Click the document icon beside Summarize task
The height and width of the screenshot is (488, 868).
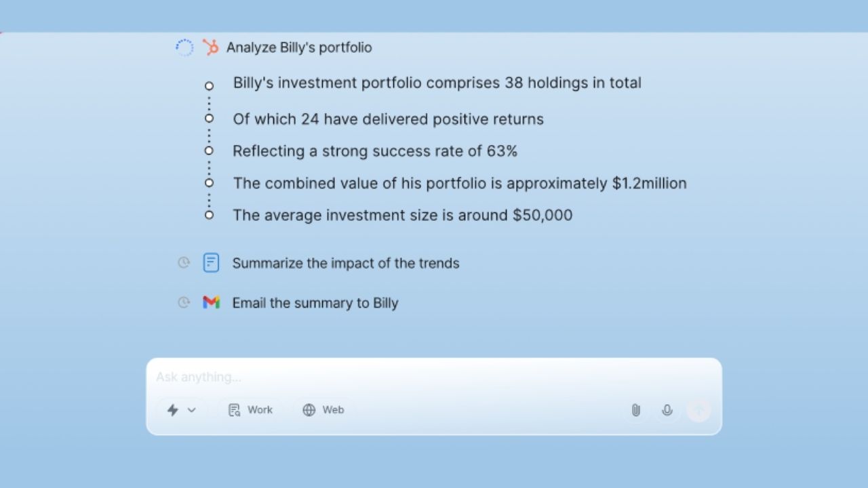pos(211,263)
